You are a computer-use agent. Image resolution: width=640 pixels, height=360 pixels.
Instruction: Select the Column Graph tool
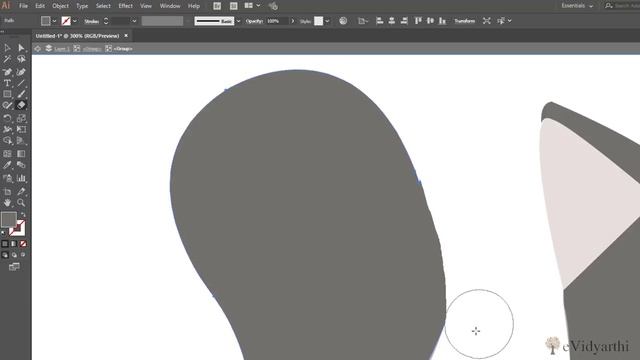[21, 178]
